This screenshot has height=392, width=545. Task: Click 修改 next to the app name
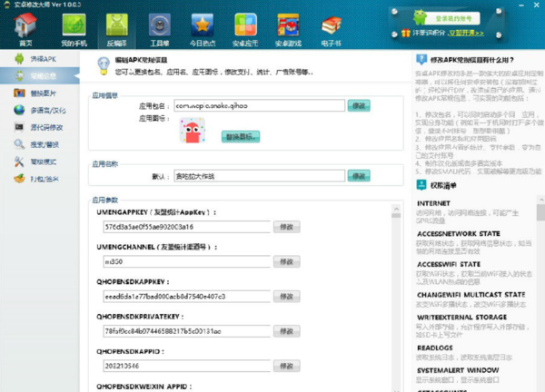pos(359,176)
